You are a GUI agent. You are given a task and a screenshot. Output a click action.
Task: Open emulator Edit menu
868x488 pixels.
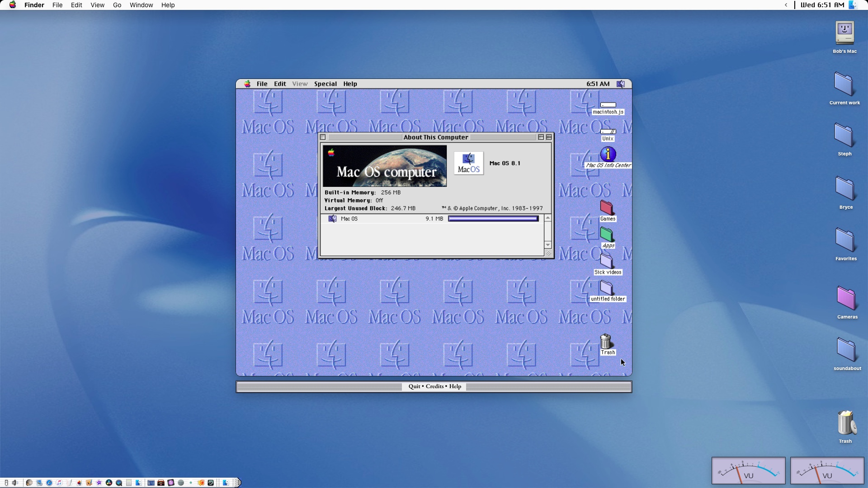click(280, 84)
